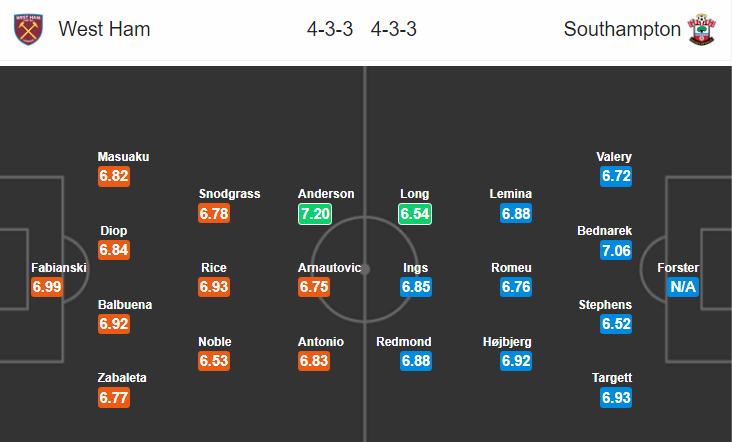Click Valery's player name
Image resolution: width=732 pixels, height=442 pixels.
614,156
